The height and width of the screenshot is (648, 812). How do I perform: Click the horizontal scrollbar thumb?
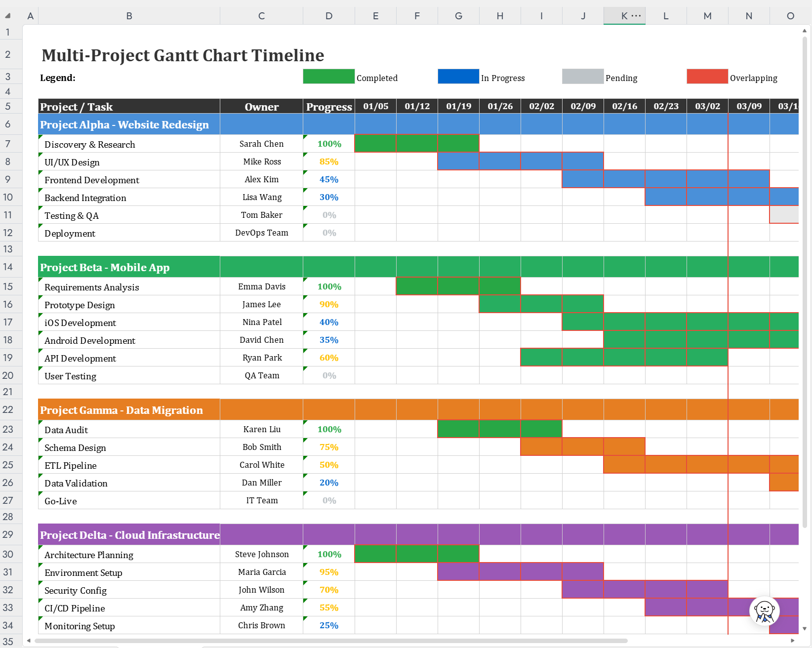pyautogui.click(x=331, y=641)
